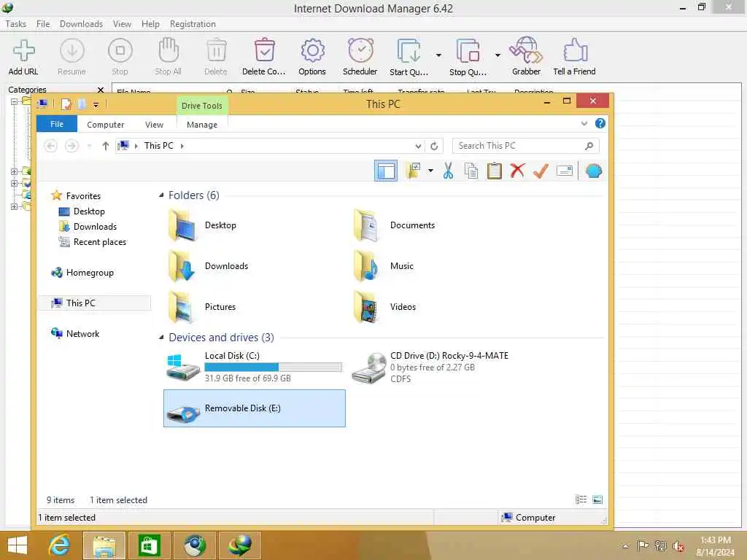Open the Windows Store taskbar icon
The width and height of the screenshot is (747, 560).
[149, 545]
